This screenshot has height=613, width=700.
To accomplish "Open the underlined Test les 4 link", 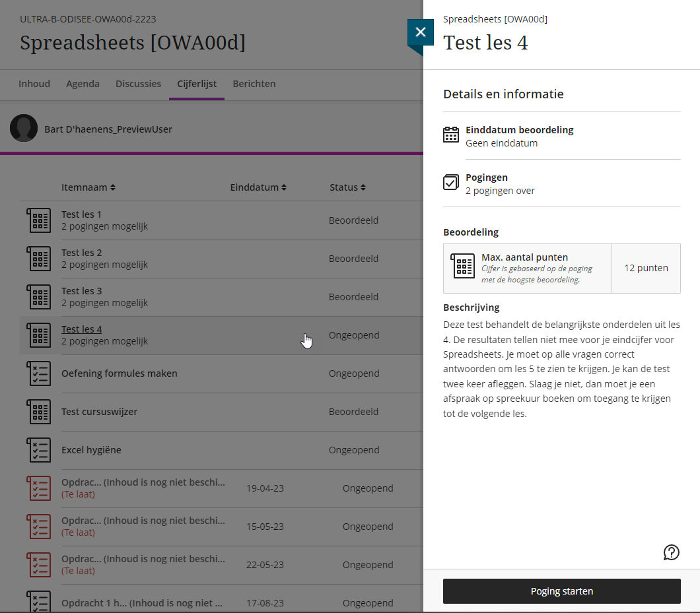I will (x=82, y=329).
